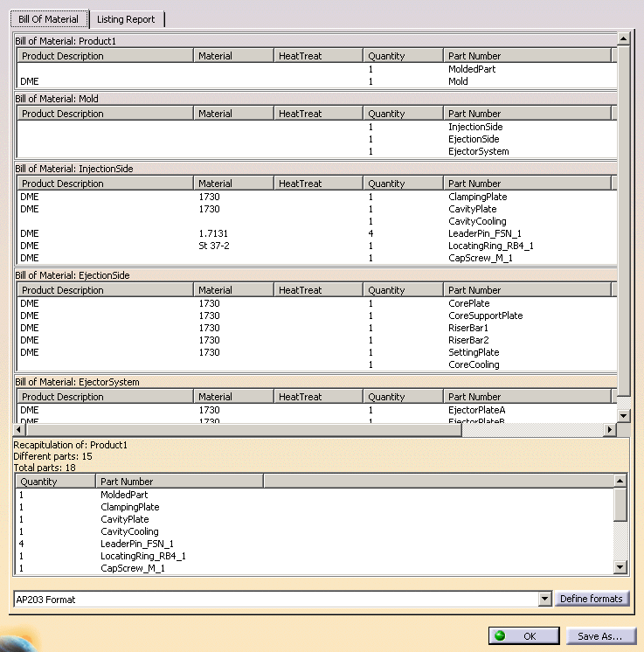Switch to the Listing Report tab

(x=126, y=19)
